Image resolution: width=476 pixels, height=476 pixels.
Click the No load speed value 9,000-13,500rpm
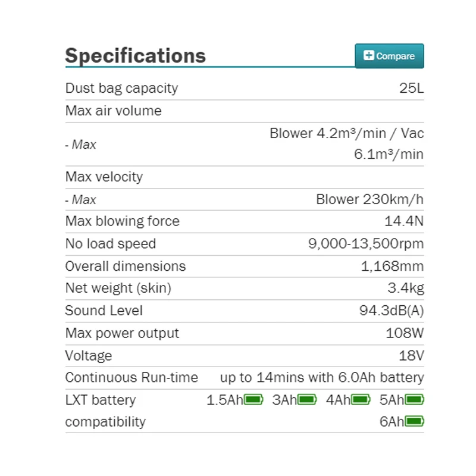tap(366, 243)
